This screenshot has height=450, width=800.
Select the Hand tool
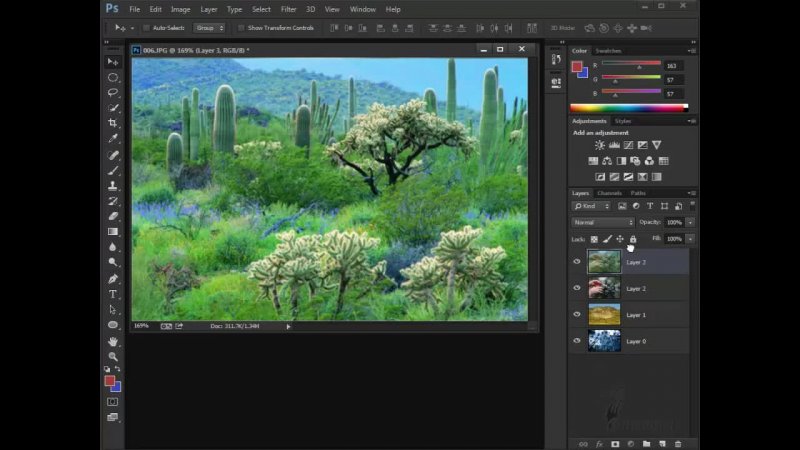click(x=113, y=341)
